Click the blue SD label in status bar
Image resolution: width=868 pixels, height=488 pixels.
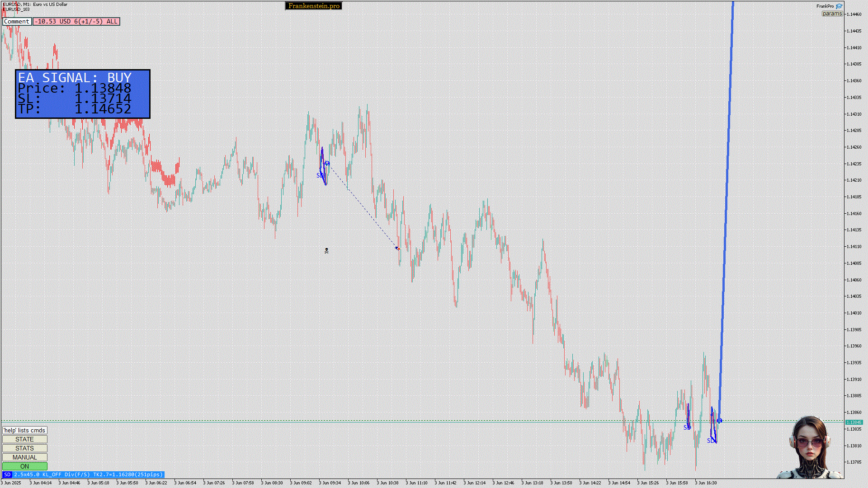[7, 474]
